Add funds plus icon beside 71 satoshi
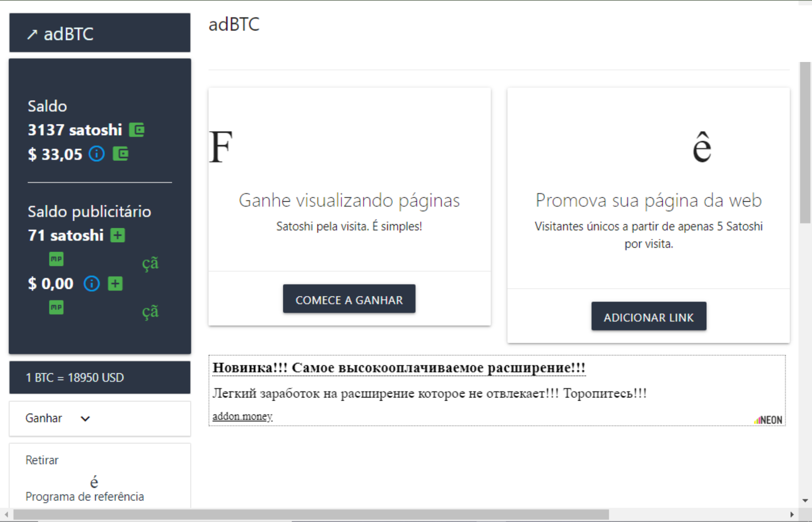Viewport: 812px width, 522px height. [x=118, y=235]
